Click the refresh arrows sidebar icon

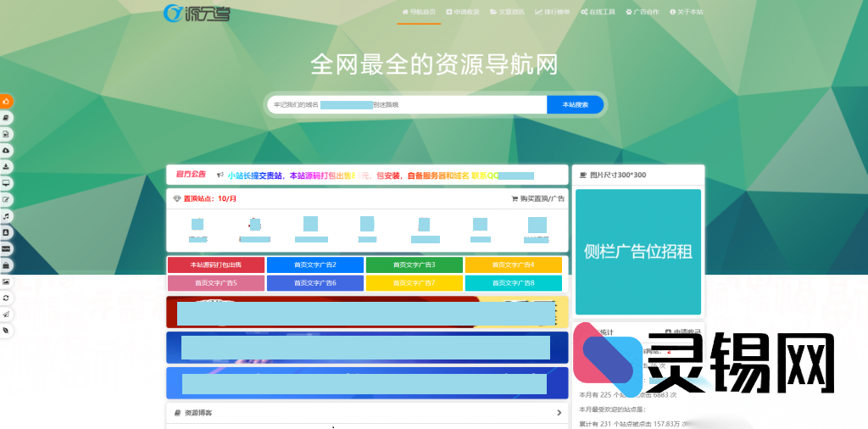coord(6,298)
